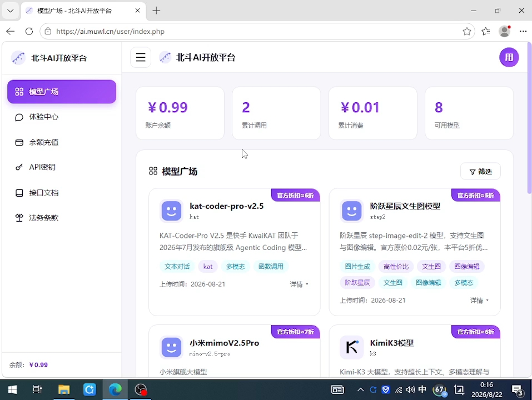The image size is (532, 400).
Task: Click 官方折扣≈6折 badge on kat card
Action: (296, 195)
